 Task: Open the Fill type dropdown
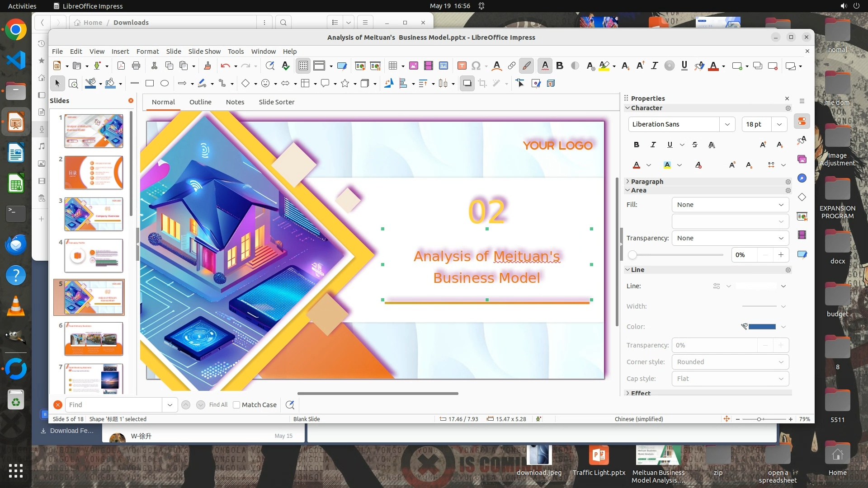[730, 205]
